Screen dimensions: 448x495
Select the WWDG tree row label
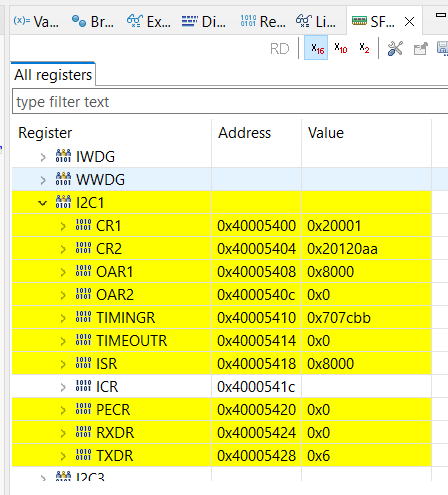coord(100,180)
